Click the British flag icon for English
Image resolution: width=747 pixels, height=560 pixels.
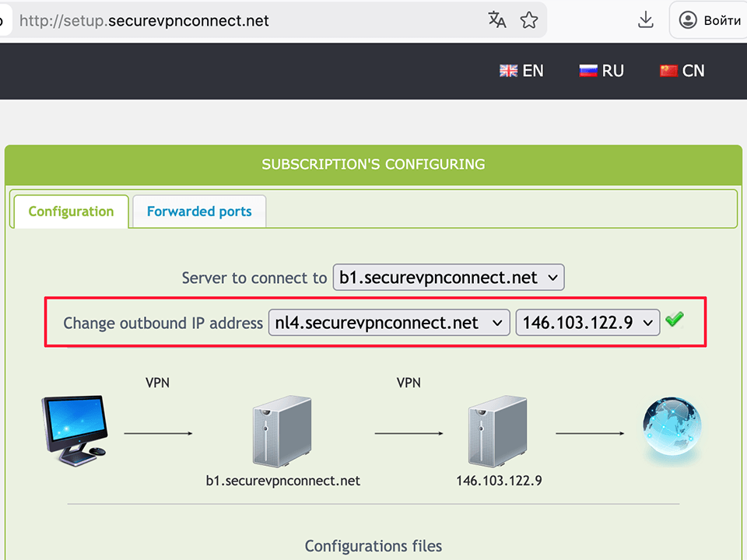pyautogui.click(x=507, y=70)
